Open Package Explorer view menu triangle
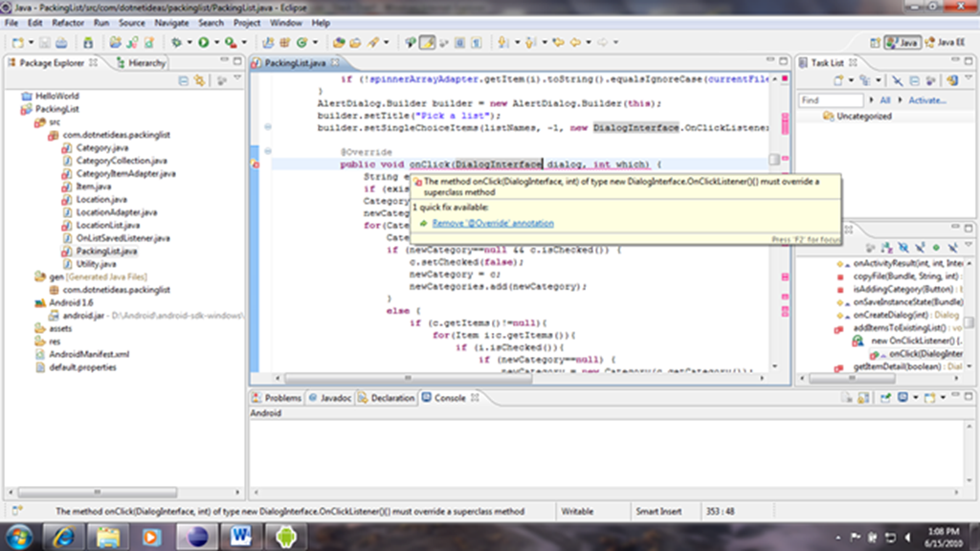 coord(237,78)
